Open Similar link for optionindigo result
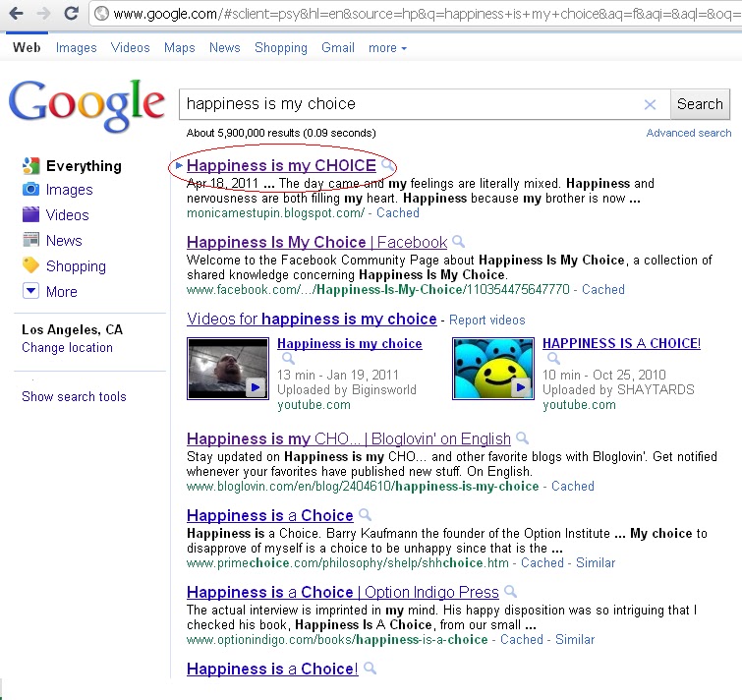 coord(575,640)
